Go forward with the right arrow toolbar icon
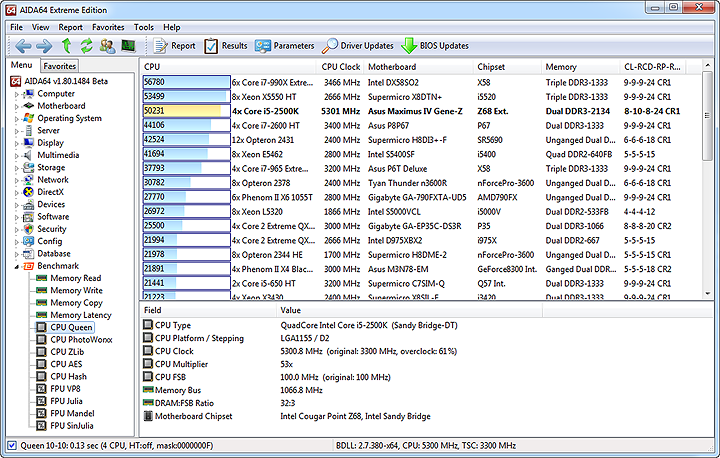This screenshot has height=458, width=720. click(44, 46)
